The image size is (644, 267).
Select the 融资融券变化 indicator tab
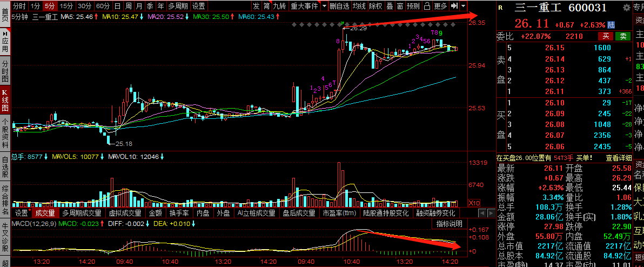436,213
